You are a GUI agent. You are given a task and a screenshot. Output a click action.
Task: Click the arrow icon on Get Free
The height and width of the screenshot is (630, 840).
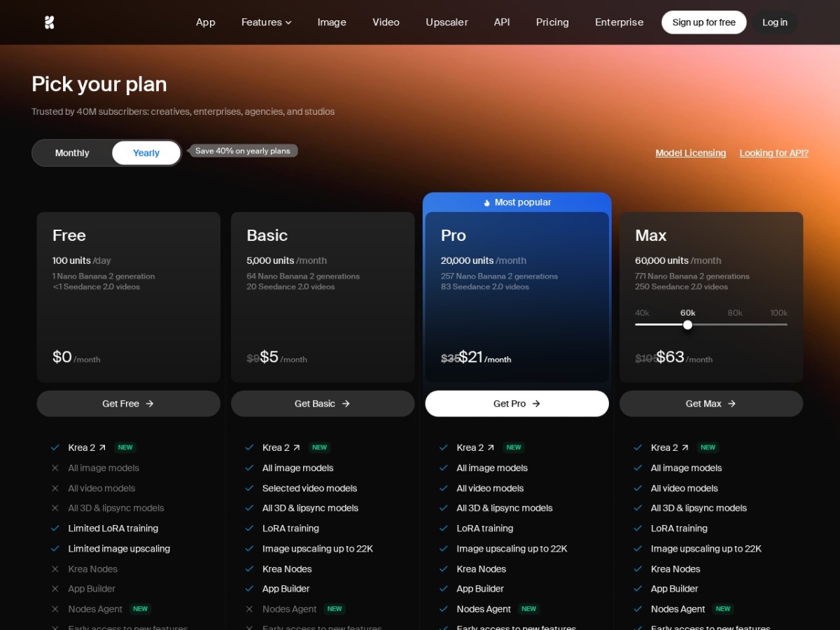click(x=150, y=403)
